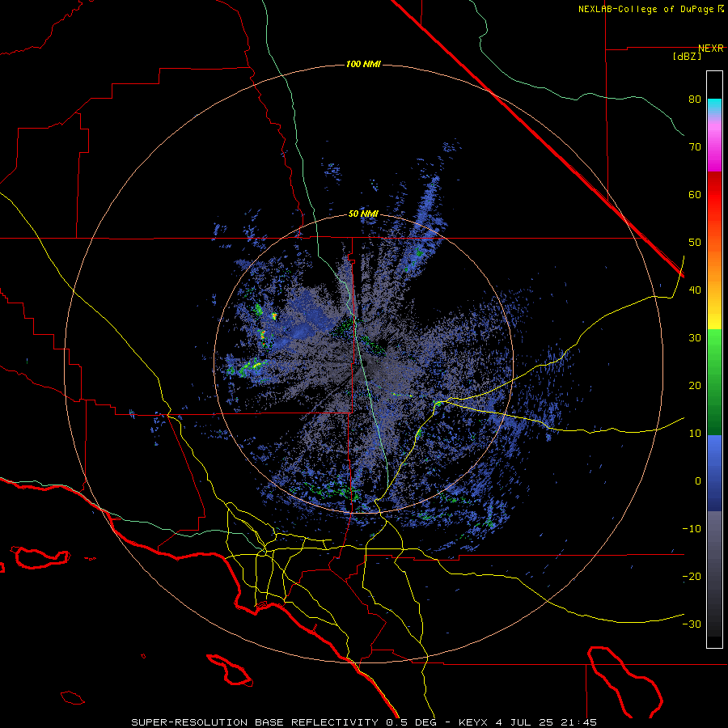Click the 100 NMI range ring label
The height and width of the screenshot is (728, 728).
pyautogui.click(x=363, y=64)
